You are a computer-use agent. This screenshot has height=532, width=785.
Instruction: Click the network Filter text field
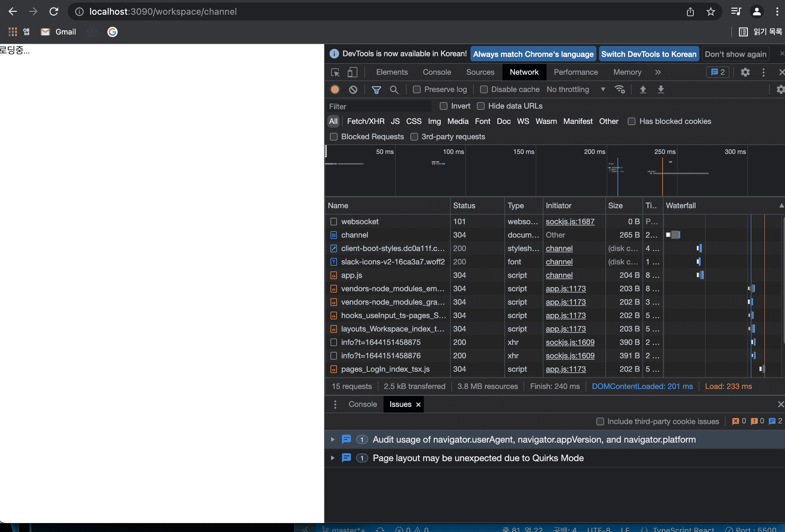click(378, 106)
